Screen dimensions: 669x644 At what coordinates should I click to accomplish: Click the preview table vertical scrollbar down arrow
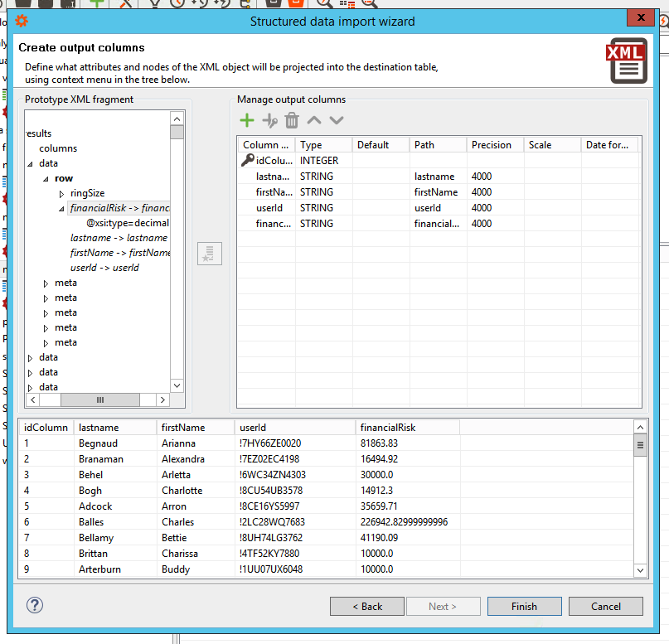pyautogui.click(x=640, y=569)
